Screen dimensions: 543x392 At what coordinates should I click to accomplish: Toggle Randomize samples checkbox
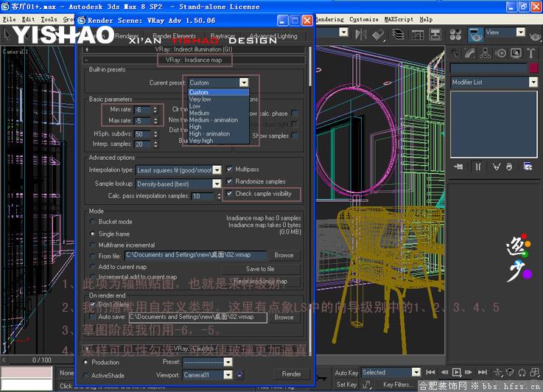pos(229,181)
